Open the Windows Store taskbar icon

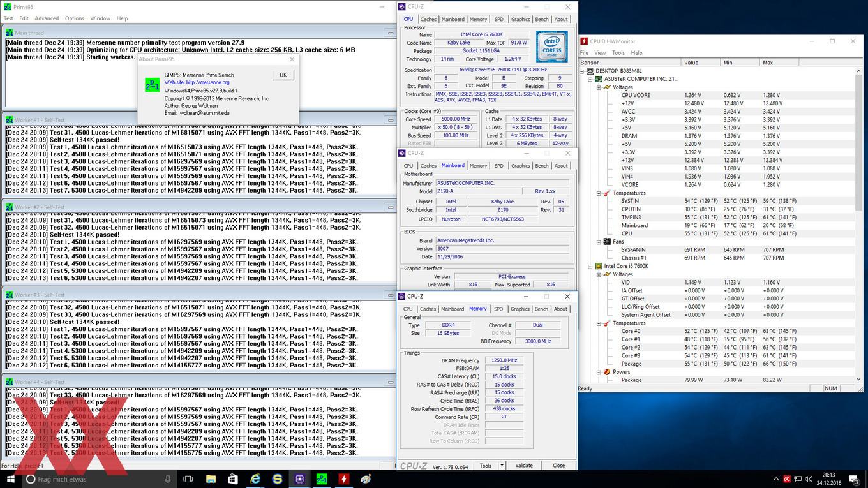coord(233,478)
